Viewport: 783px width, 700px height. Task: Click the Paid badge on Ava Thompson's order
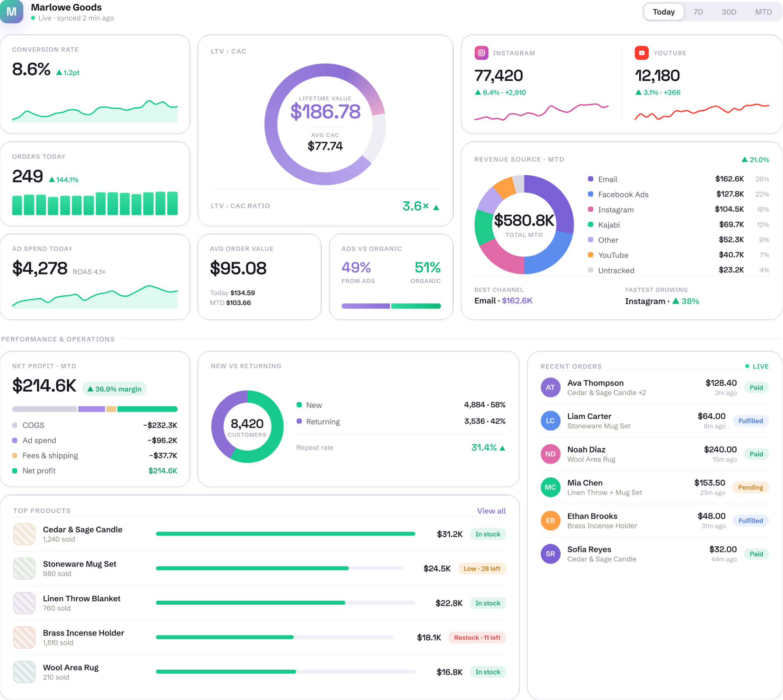click(756, 388)
